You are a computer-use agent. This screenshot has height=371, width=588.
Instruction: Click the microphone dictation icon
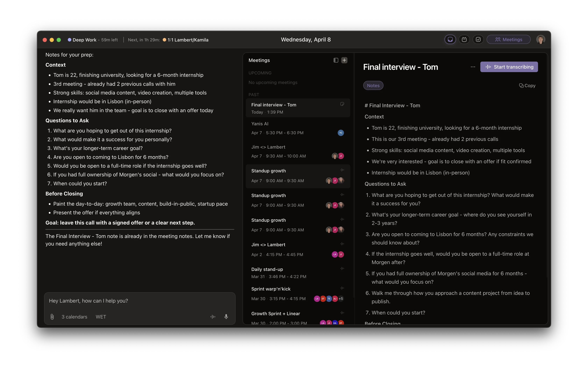(x=226, y=317)
